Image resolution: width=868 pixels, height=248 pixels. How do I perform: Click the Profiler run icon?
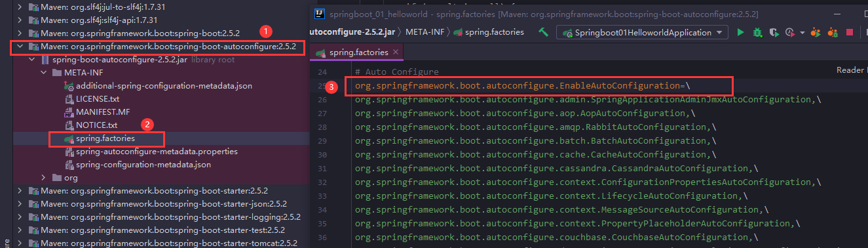(x=790, y=32)
